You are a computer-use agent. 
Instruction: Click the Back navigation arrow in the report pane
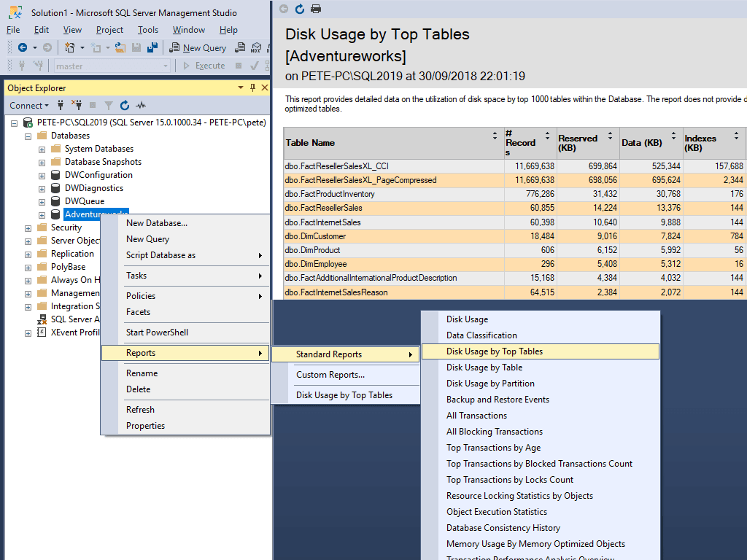[284, 9]
